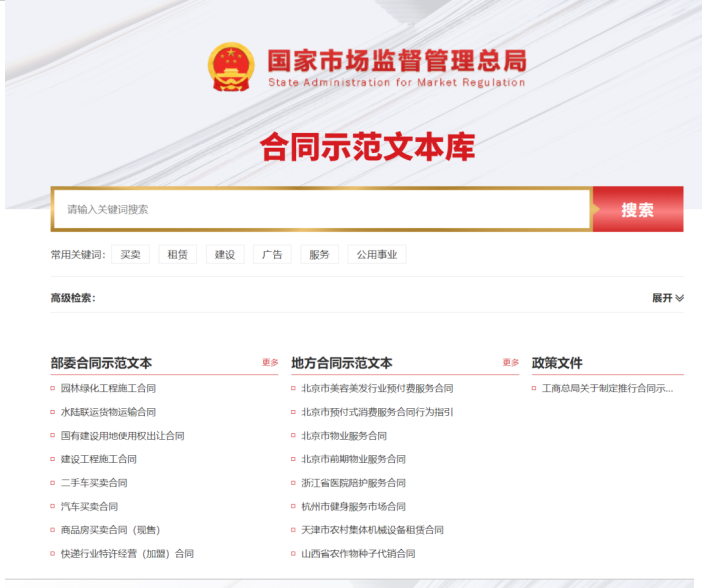The height and width of the screenshot is (588, 712).
Task: Open 园林绿化工程施工合同
Action: point(108,388)
